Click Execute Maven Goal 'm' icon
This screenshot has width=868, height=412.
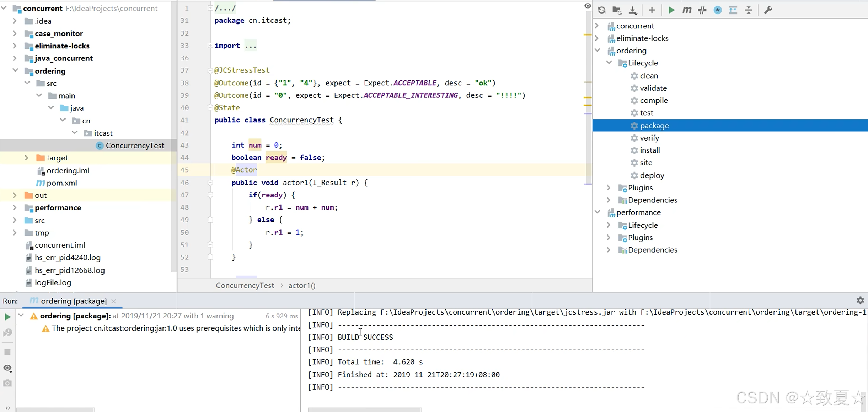[x=687, y=10]
